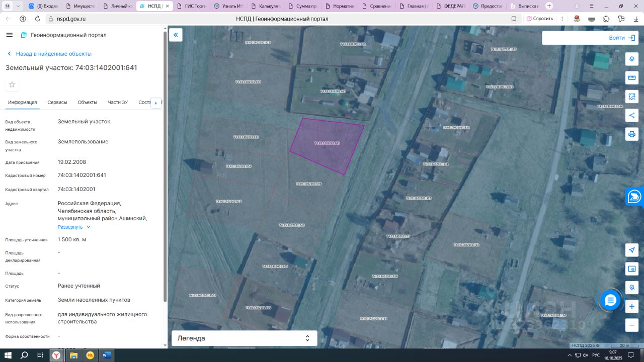The width and height of the screenshot is (644, 362).
Task: Toggle the muted volume icon in the tray
Action: [585, 355]
